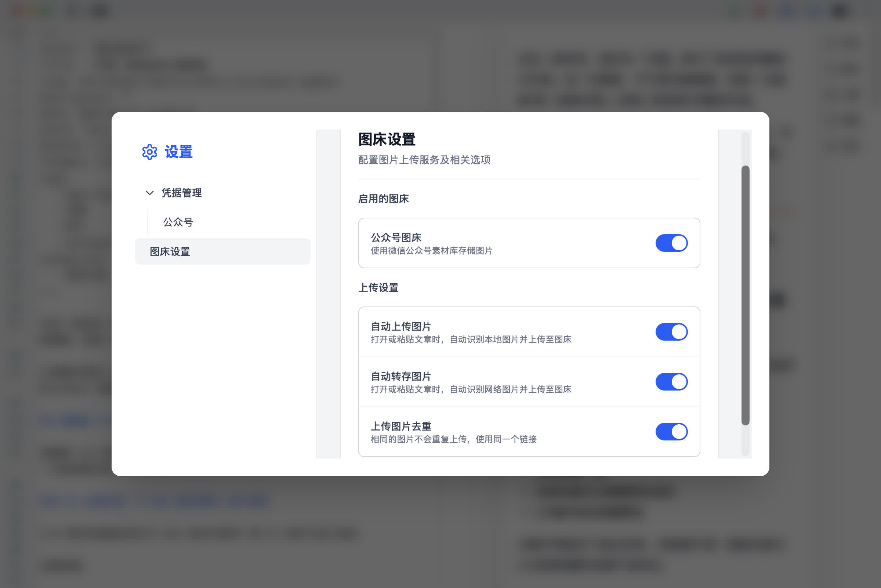Image resolution: width=881 pixels, height=588 pixels.
Task: Click the 自动上传图片 option title
Action: 401,326
